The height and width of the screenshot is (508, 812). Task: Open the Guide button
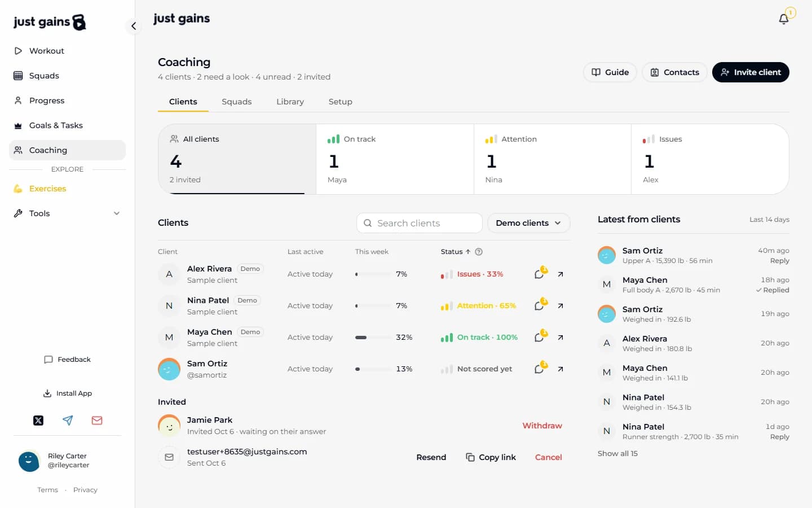tap(610, 72)
